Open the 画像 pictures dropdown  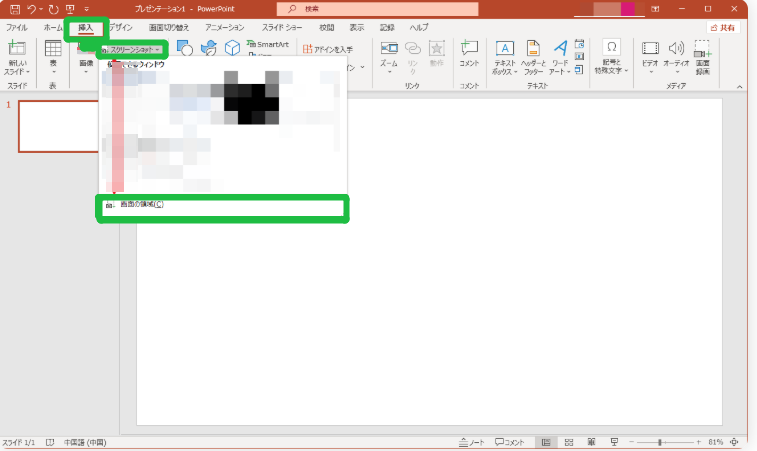(x=86, y=60)
